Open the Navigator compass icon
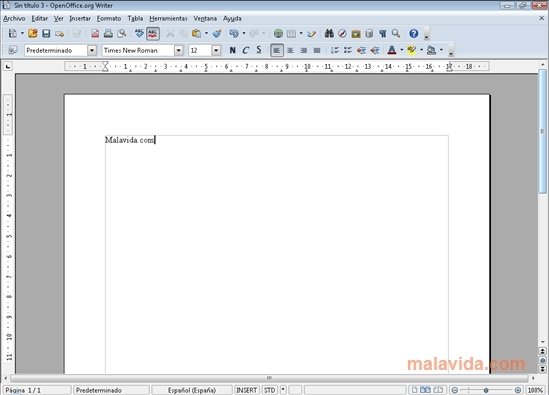The height and width of the screenshot is (395, 549). (342, 34)
